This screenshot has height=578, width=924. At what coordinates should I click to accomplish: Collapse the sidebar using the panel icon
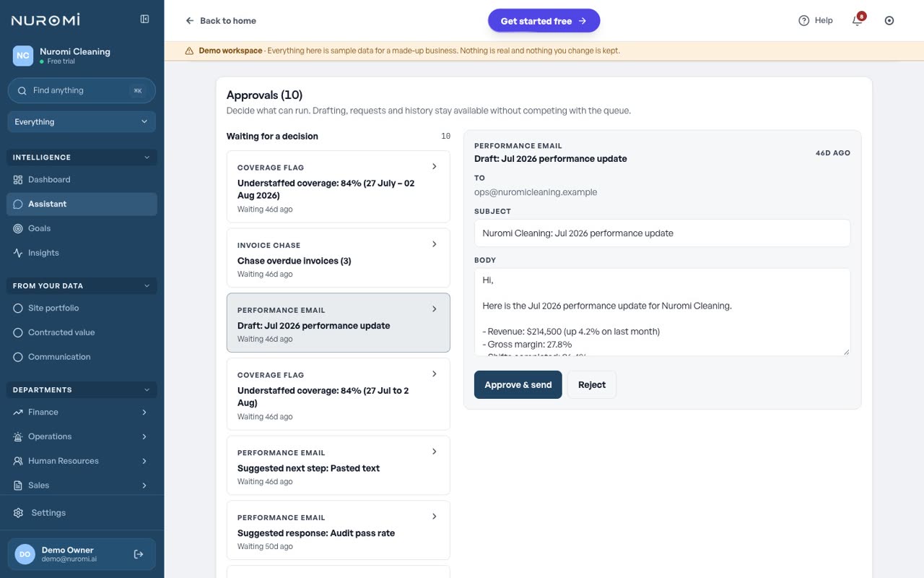click(144, 20)
